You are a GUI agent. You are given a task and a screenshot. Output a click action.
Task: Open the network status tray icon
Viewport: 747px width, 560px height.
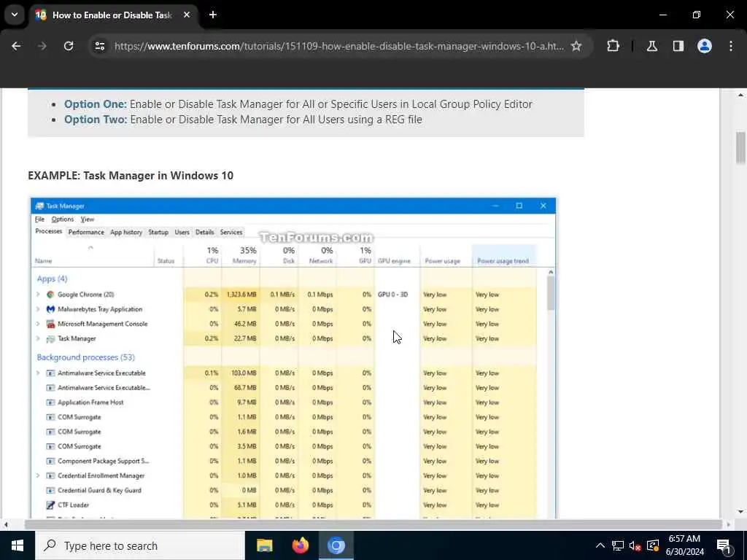click(x=618, y=545)
